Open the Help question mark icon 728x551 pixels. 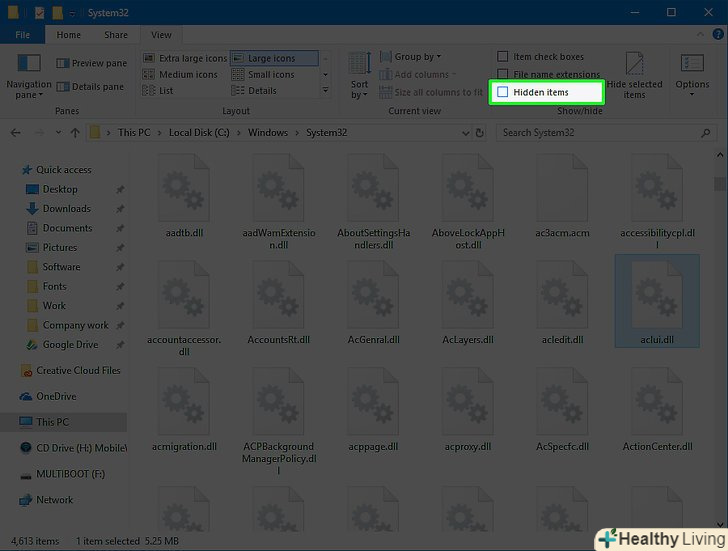(717, 34)
